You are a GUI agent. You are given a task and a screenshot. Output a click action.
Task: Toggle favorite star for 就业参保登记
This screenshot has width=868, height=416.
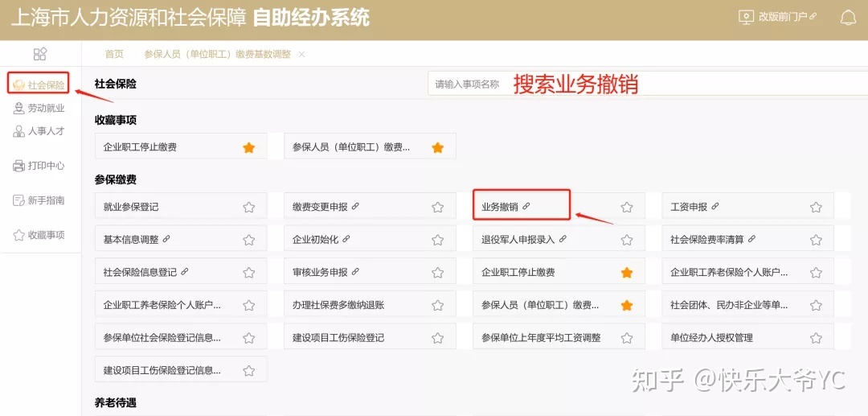click(x=249, y=207)
